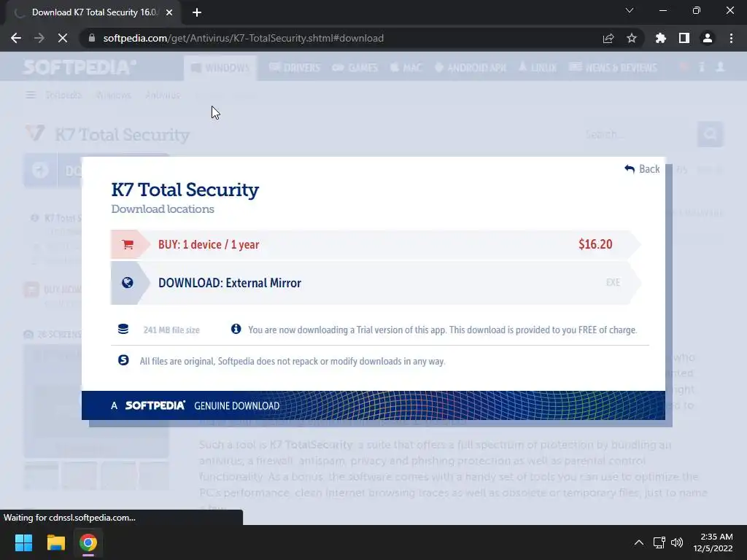The width and height of the screenshot is (747, 560).
Task: Select the Mac section tab
Action: click(x=406, y=68)
